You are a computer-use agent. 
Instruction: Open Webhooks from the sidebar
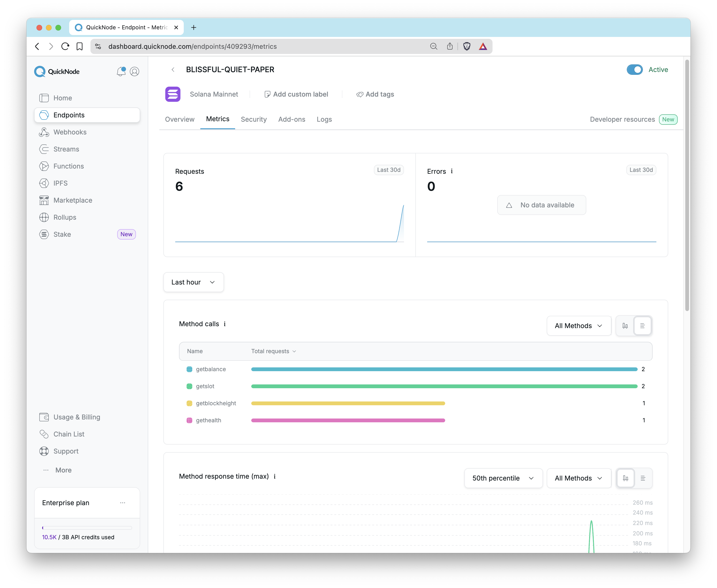87,132
